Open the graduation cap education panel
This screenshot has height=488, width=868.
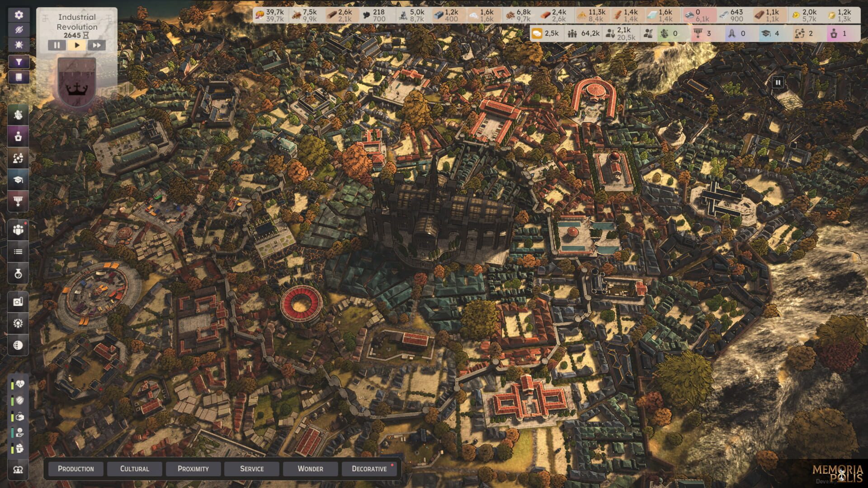(18, 180)
